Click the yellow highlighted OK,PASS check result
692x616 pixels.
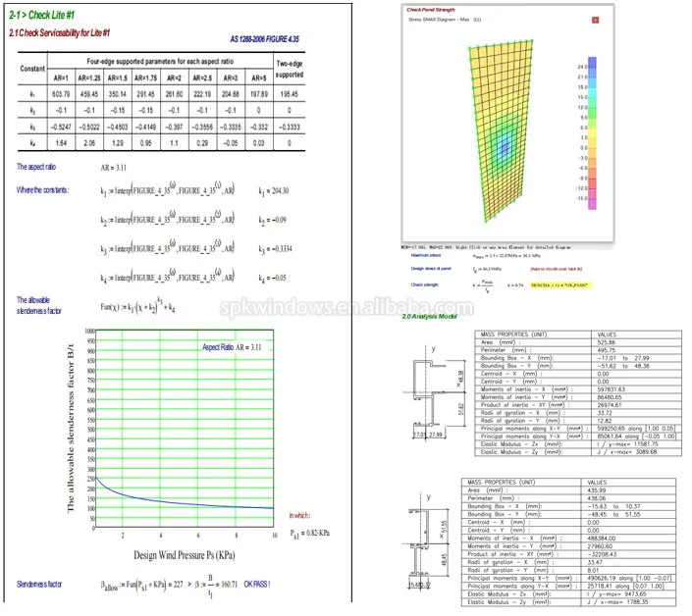(x=560, y=285)
